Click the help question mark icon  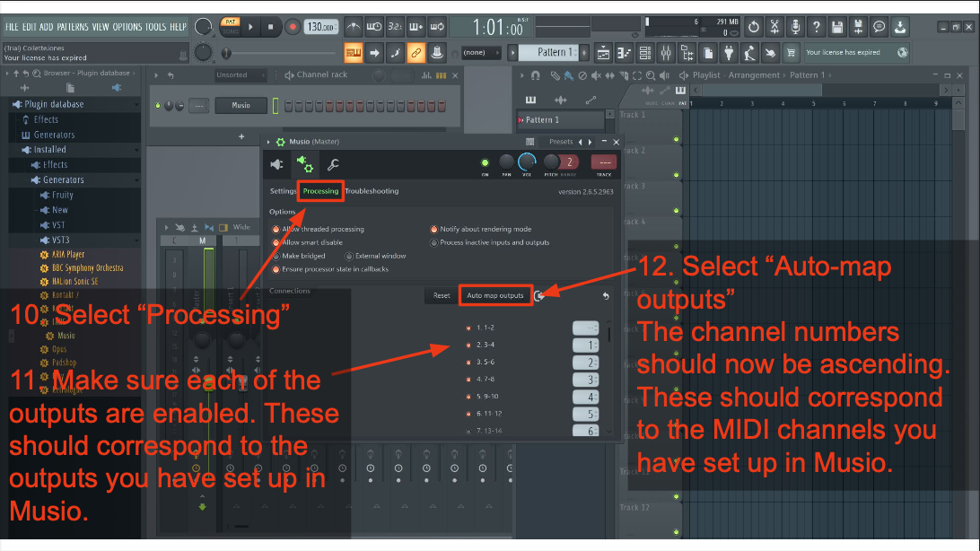817,27
